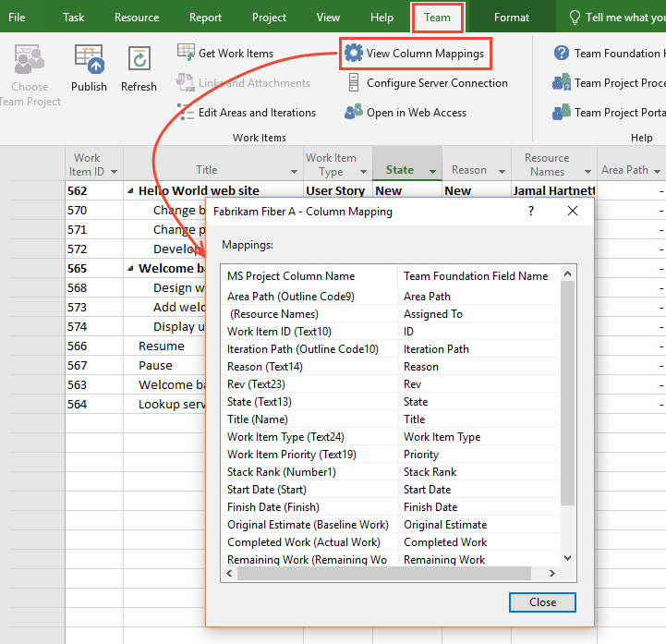Image resolution: width=666 pixels, height=644 pixels.
Task: Open the State column dropdown arrow
Action: 432,172
